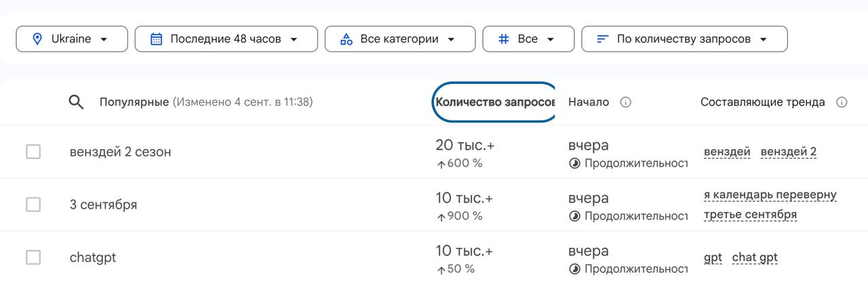Open the третье сентября trend link
868x281 pixels.
[750, 215]
